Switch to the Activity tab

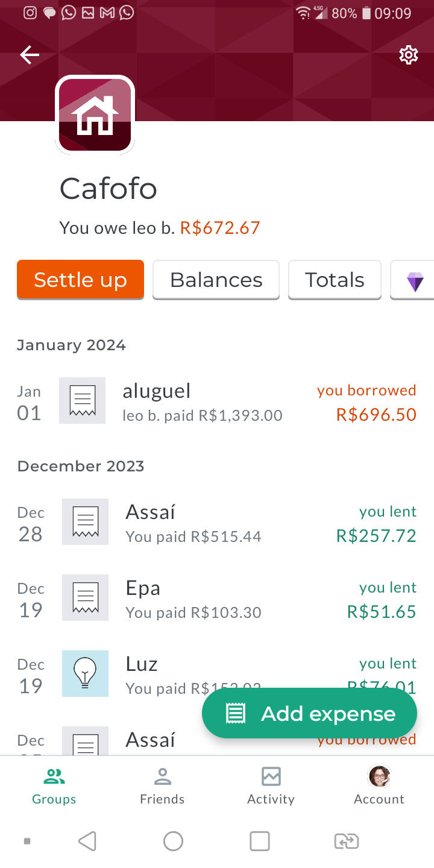point(271,787)
